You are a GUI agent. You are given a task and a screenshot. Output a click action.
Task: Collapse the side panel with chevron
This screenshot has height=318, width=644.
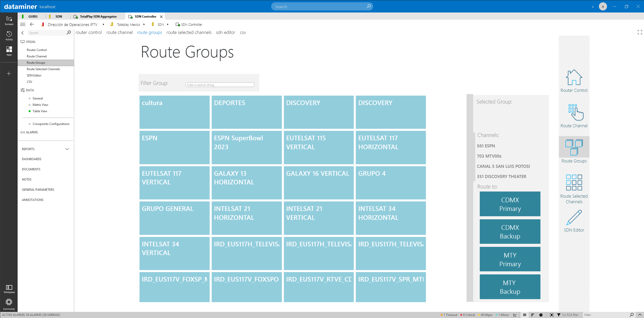click(x=22, y=33)
